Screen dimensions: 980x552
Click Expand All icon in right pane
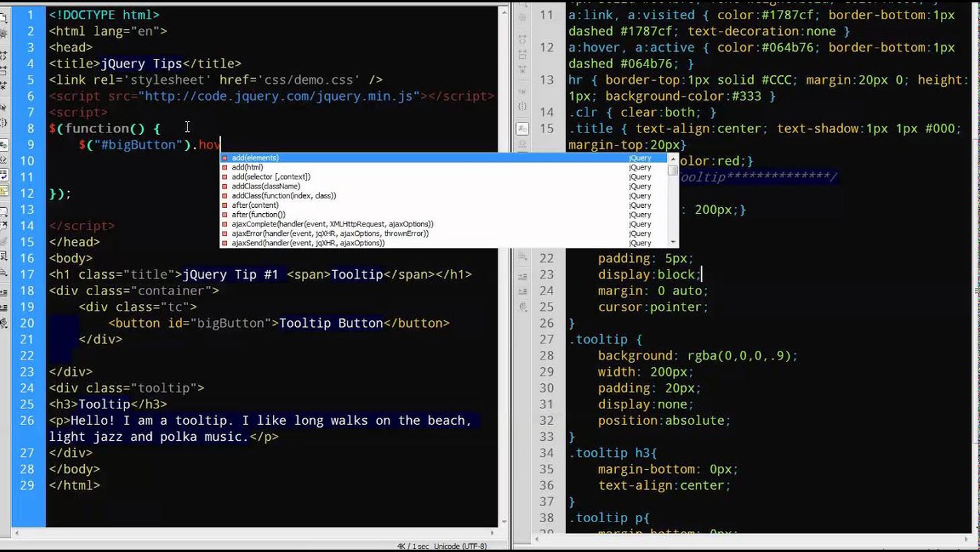click(x=522, y=69)
